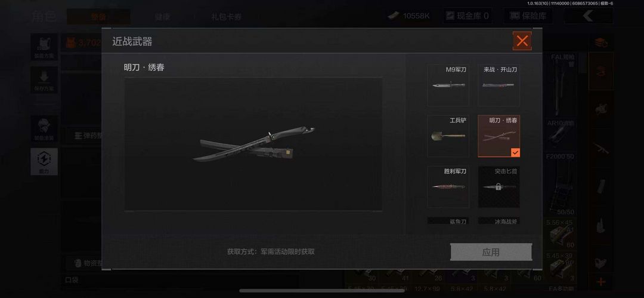Open the lightning power icon in sidebar
644x298 pixels.
44,161
